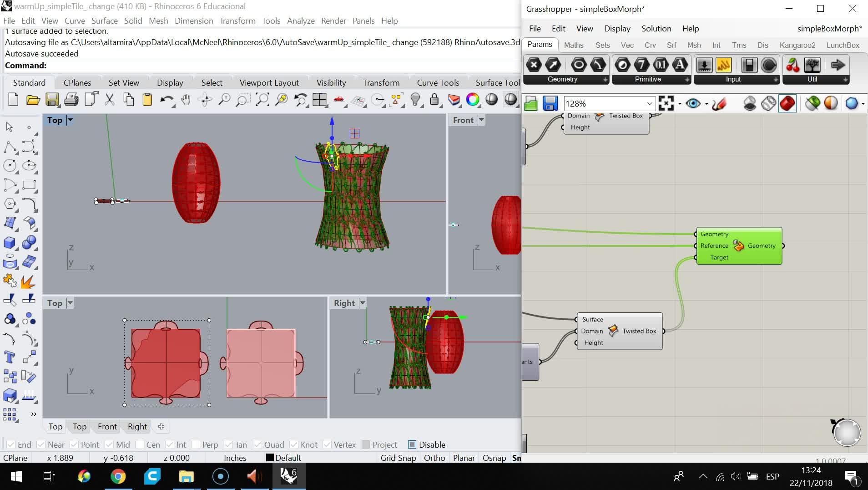Select the Circle tool in left sidebar

click(10, 166)
